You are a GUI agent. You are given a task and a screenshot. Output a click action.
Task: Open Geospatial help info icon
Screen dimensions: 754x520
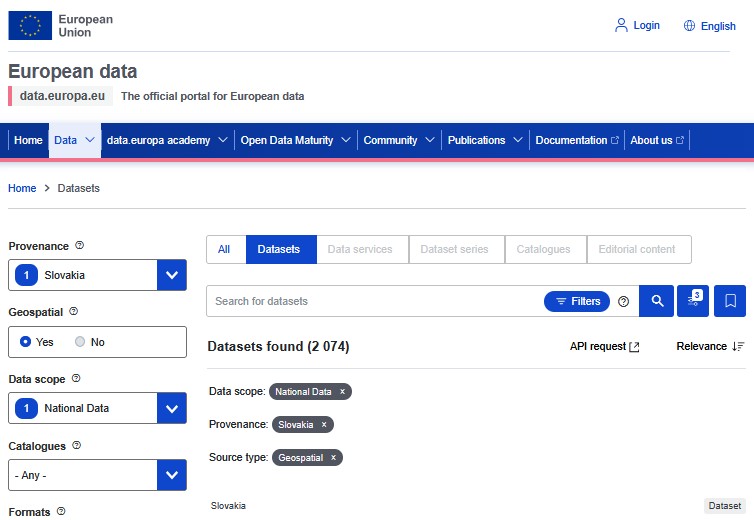[74, 311]
